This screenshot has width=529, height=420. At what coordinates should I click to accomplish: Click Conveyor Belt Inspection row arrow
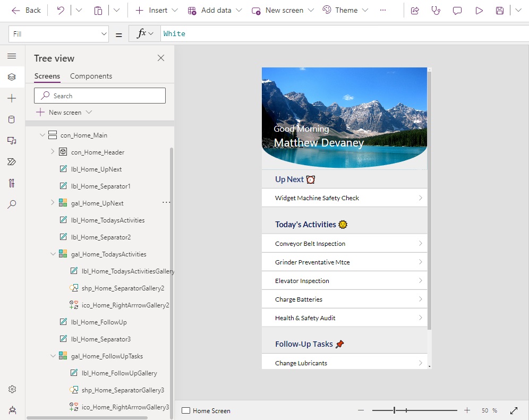coord(420,243)
